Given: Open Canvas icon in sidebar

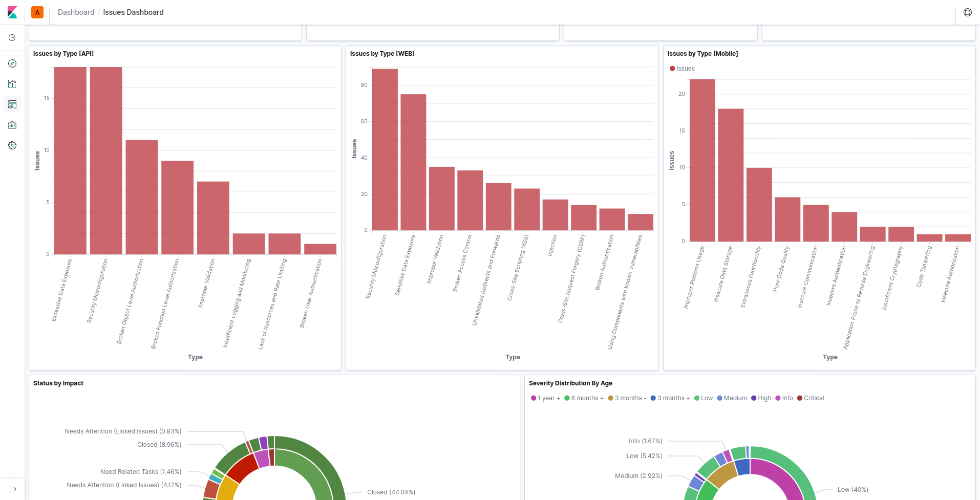Looking at the screenshot, I should [x=12, y=125].
